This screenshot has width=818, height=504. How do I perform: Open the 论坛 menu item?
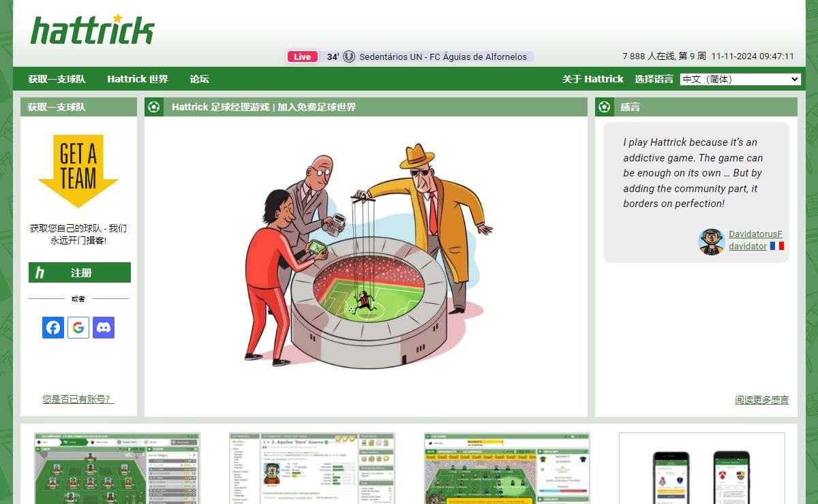tap(199, 79)
